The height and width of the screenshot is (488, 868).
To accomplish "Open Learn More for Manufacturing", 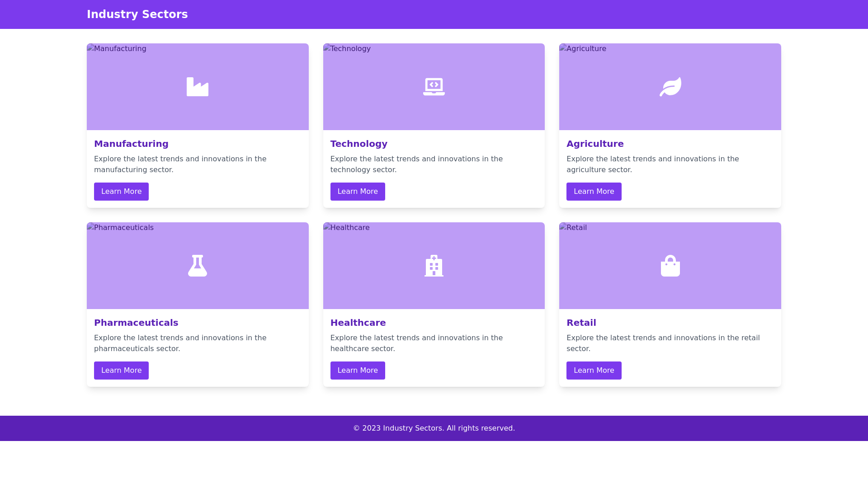I will (121, 192).
